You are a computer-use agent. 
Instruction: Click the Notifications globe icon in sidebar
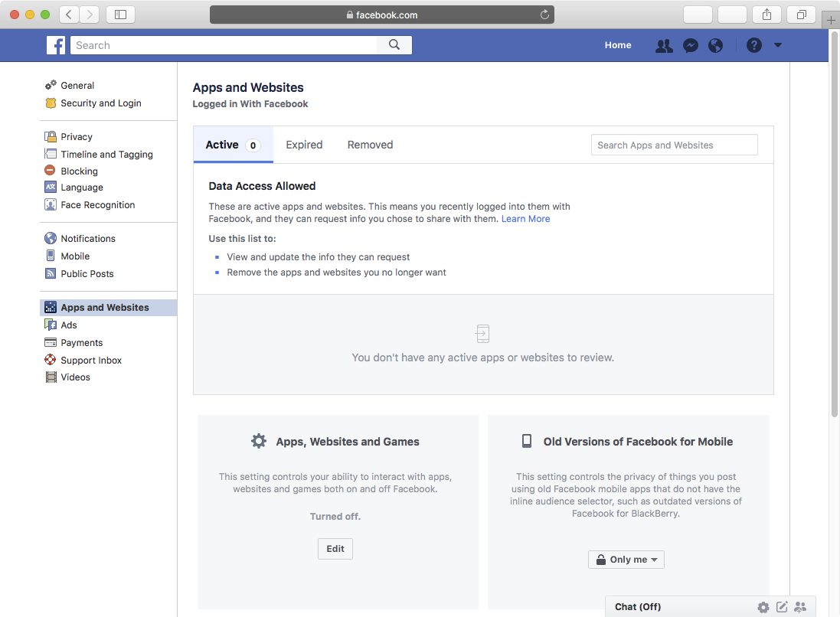pyautogui.click(x=51, y=238)
